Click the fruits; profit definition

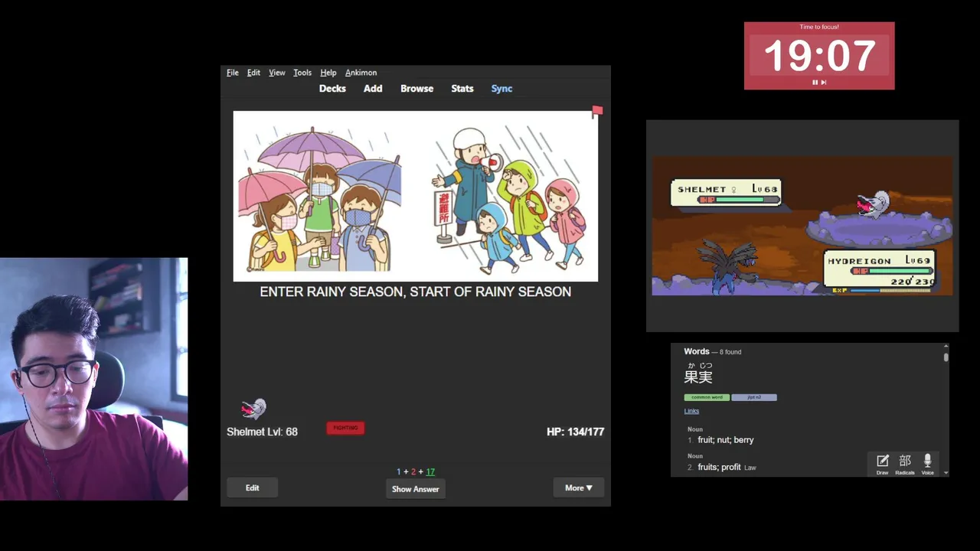tap(720, 467)
